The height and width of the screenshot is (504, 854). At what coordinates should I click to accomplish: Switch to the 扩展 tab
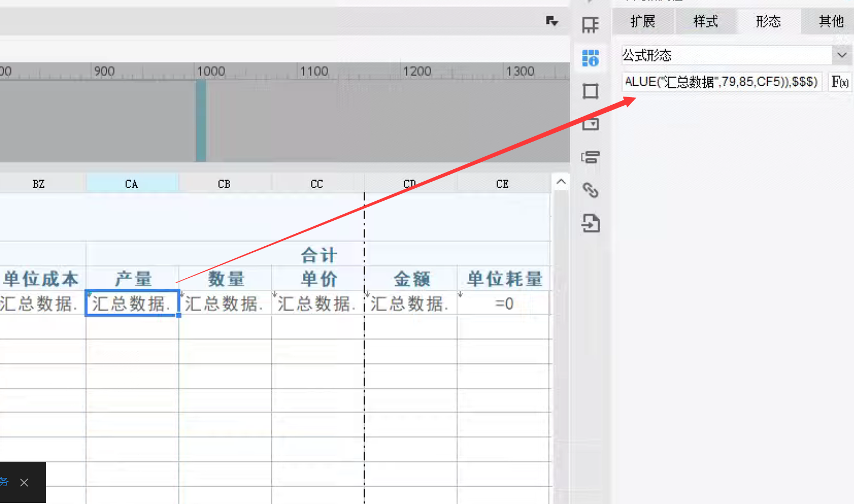[x=643, y=22]
